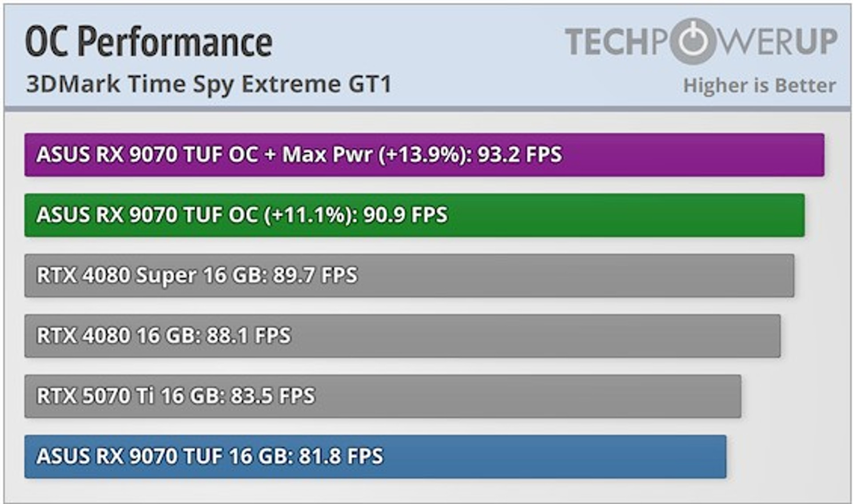Click the 3DMark Time Spy Extreme GT1 subtitle
This screenshot has width=853, height=504.
click(x=209, y=84)
